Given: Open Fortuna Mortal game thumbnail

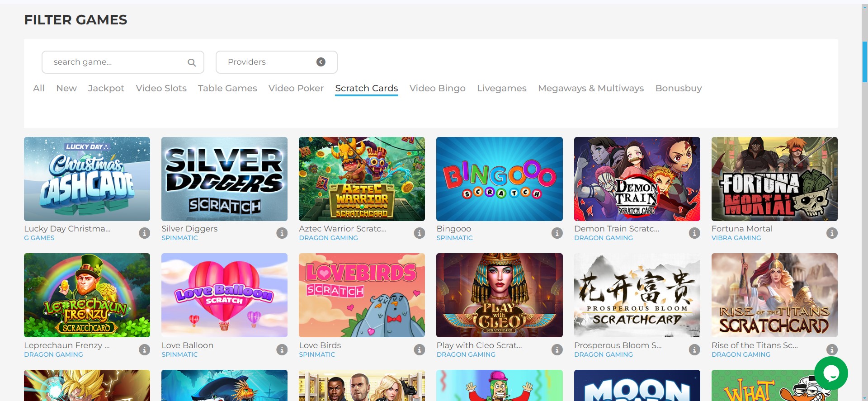Looking at the screenshot, I should tap(774, 179).
